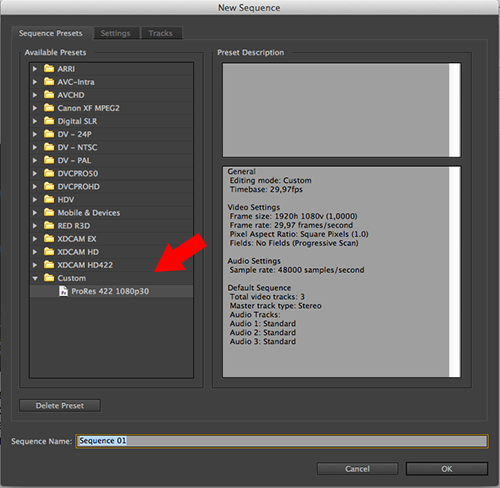Viewport: 500px width, 488px height.
Task: Click the Canon XF MPEG2 folder icon
Action: pos(49,108)
